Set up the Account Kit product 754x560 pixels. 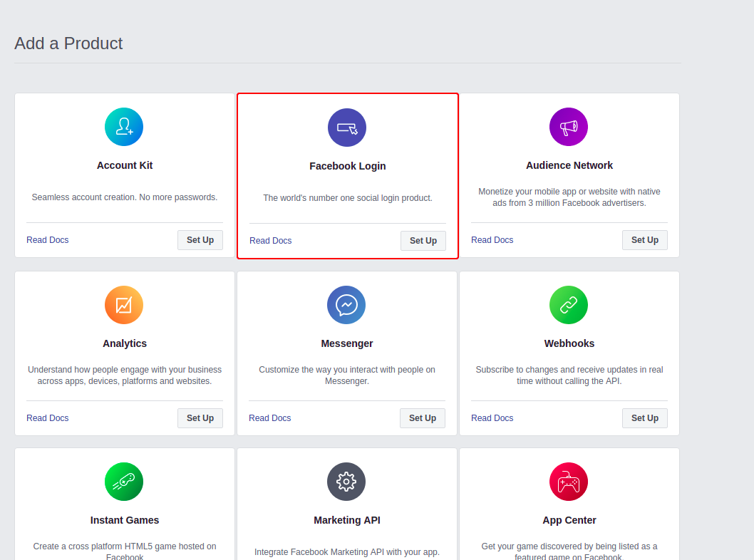click(x=200, y=240)
